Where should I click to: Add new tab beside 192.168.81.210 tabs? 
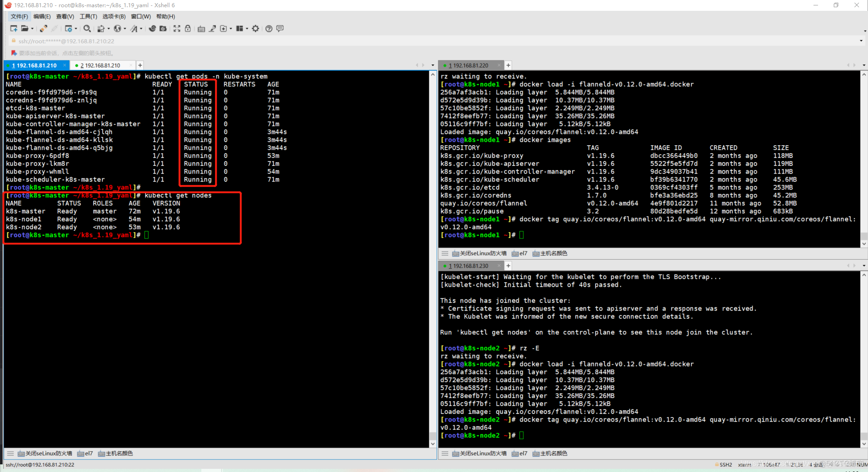coord(140,65)
